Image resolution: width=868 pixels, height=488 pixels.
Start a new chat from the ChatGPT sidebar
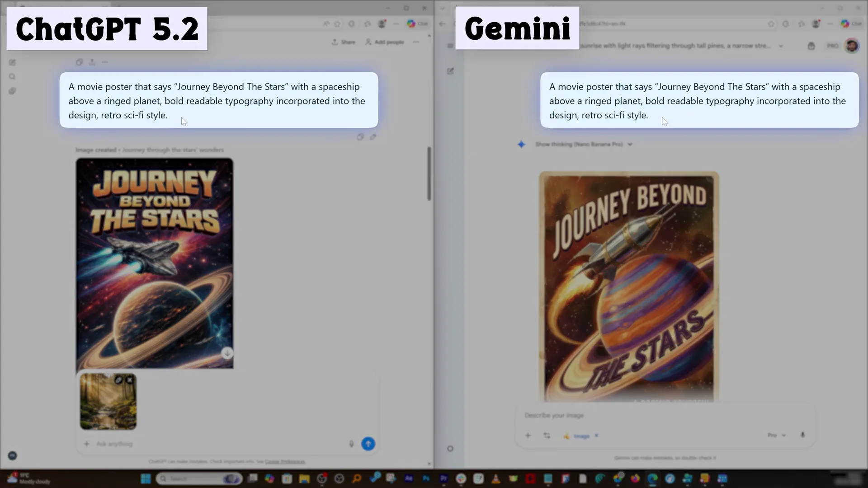coord(12,62)
